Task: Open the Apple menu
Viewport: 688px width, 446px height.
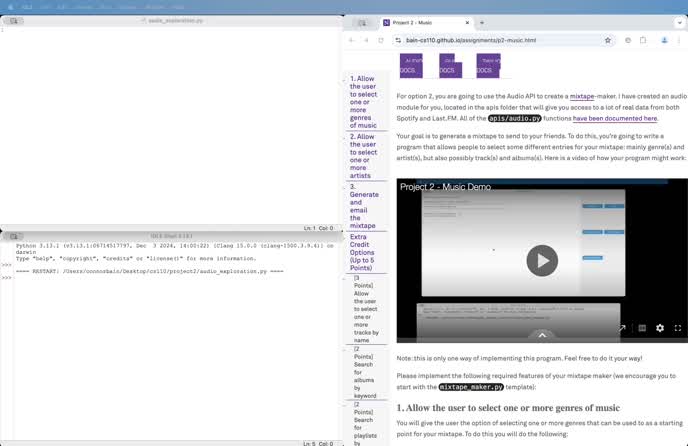Action: [x=11, y=7]
